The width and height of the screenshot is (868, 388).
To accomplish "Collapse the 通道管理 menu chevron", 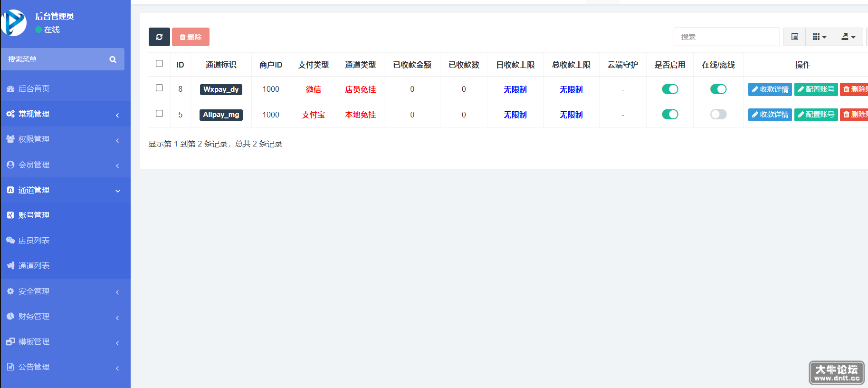I will coord(117,191).
